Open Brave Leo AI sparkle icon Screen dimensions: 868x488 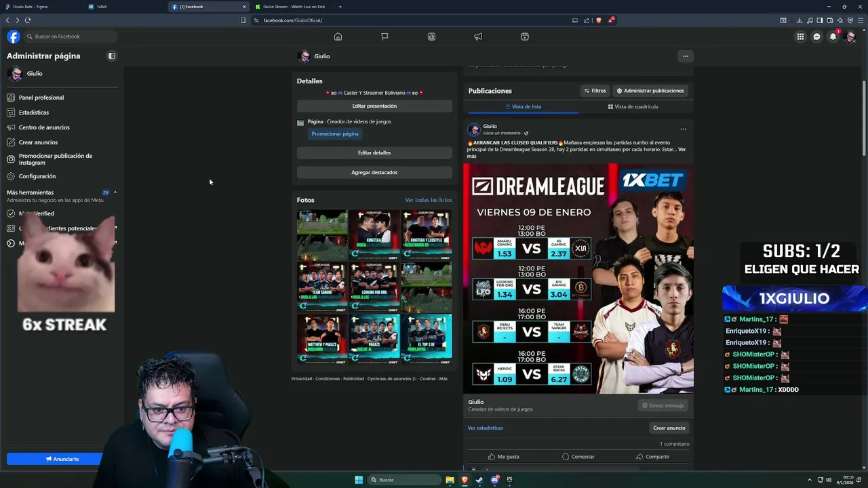[840, 20]
